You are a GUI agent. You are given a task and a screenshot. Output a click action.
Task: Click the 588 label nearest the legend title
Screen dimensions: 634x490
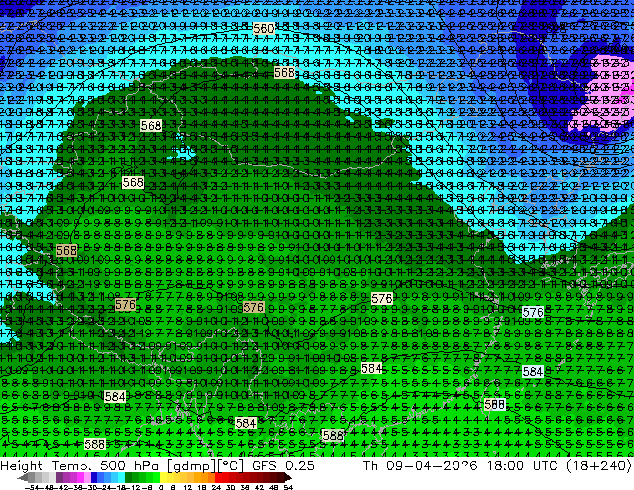(95, 444)
